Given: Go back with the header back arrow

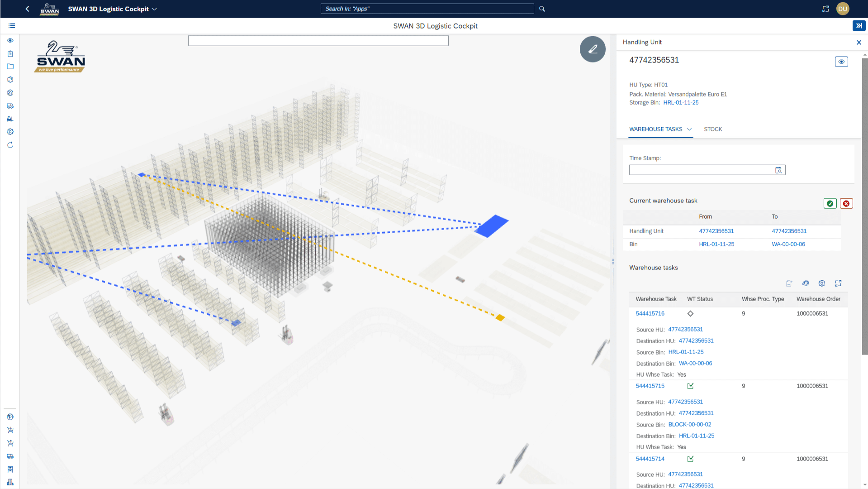Looking at the screenshot, I should point(28,9).
